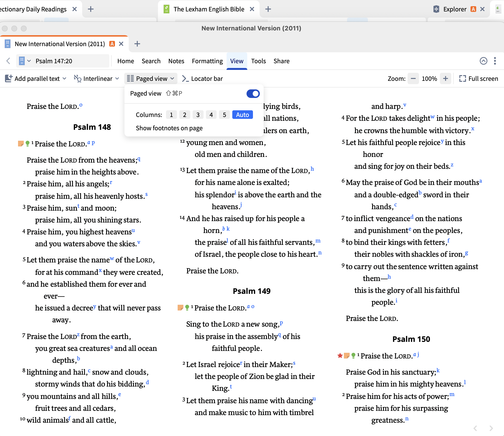This screenshot has width=504, height=436.
Task: Increase zoom with plus button
Action: click(x=445, y=79)
